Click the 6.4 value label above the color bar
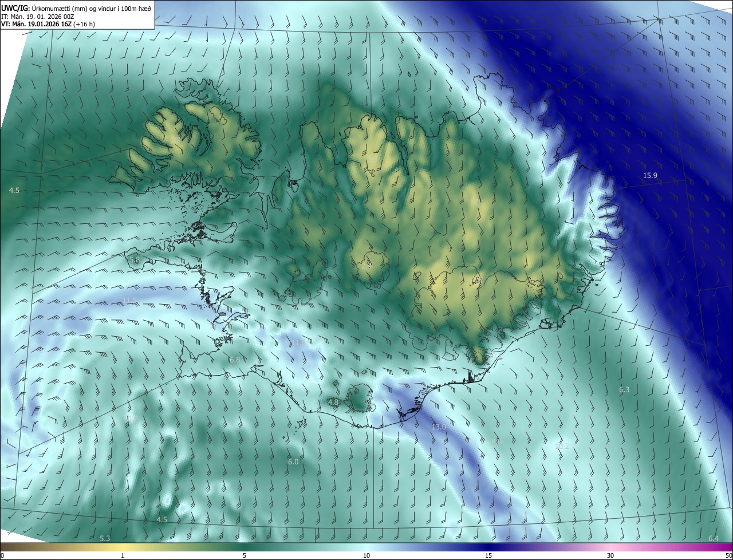Screen dimensions: 733x560 point(714,538)
